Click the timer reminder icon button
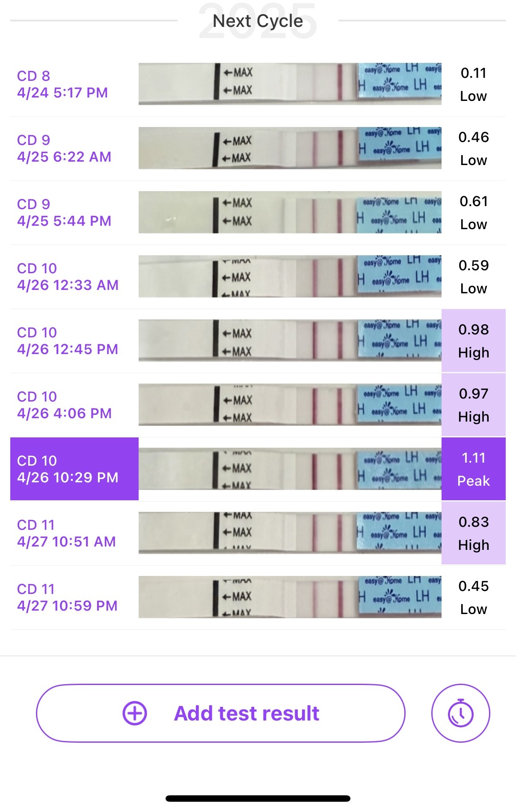This screenshot has height=812, width=516. 460,713
